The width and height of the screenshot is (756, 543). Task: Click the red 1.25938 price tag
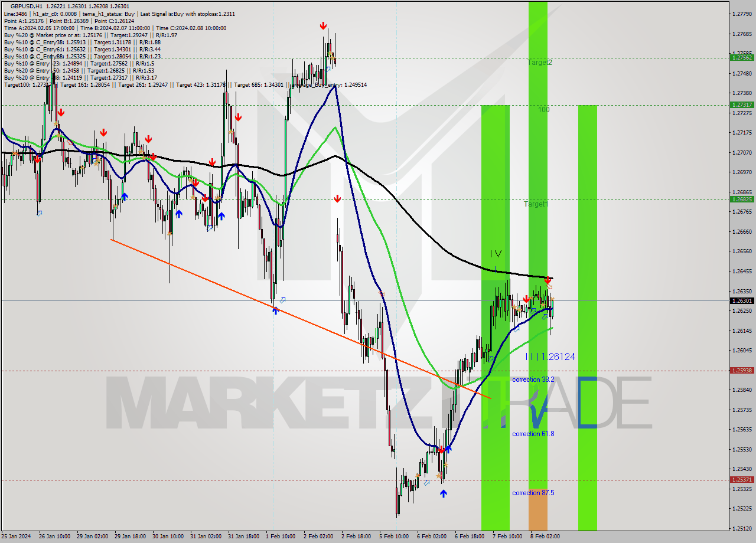coord(742,371)
